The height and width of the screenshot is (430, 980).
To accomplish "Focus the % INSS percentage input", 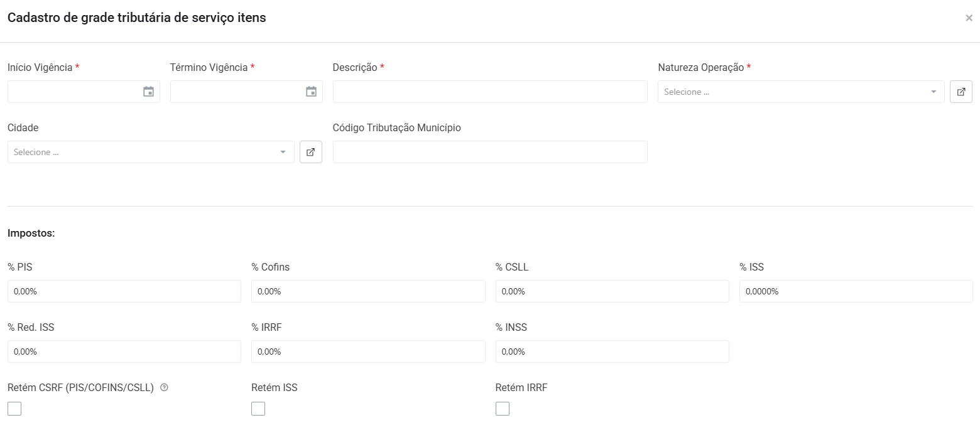I will [612, 352].
